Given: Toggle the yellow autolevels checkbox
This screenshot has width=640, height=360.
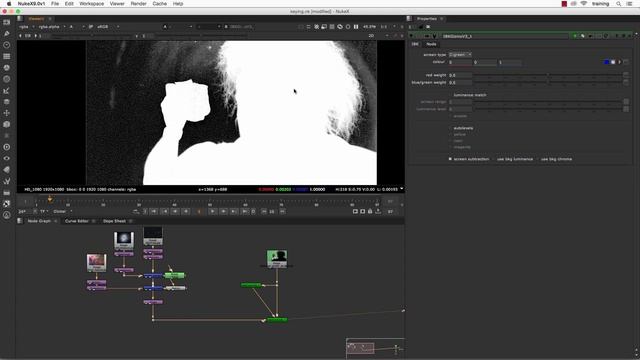Looking at the screenshot, I should click(450, 134).
